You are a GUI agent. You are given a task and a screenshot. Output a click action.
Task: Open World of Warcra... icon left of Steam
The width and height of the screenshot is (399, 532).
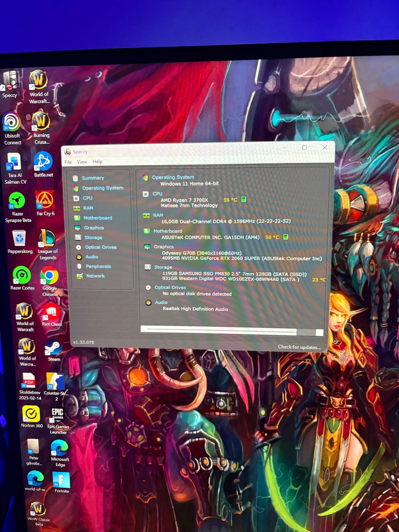[x=27, y=352]
